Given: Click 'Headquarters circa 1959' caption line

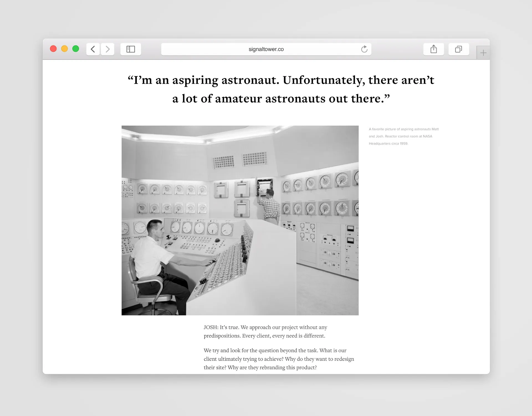Looking at the screenshot, I should [x=388, y=144].
